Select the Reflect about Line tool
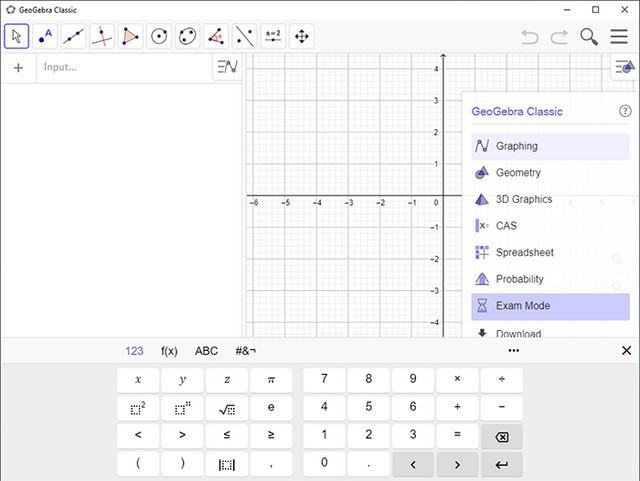 pos(245,36)
